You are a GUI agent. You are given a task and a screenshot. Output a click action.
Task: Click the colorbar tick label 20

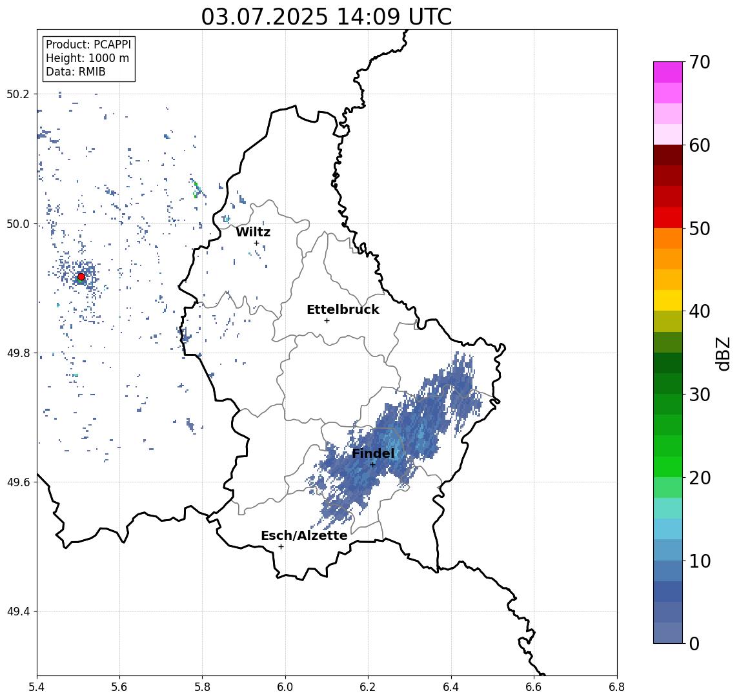(700, 478)
